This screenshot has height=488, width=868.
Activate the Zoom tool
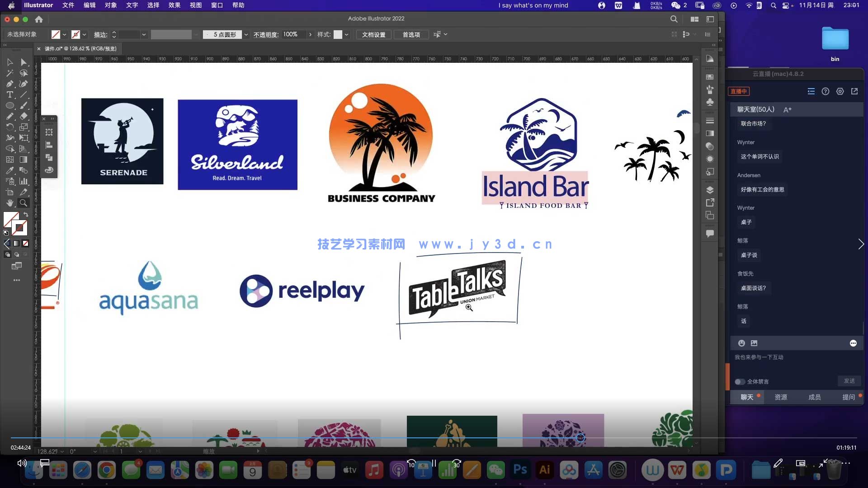point(24,203)
